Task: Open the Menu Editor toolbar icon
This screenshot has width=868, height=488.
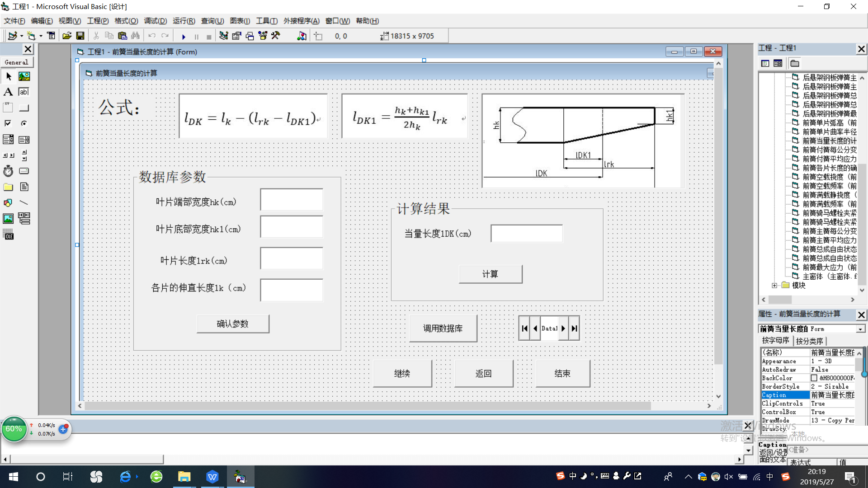Action: pyautogui.click(x=51, y=36)
